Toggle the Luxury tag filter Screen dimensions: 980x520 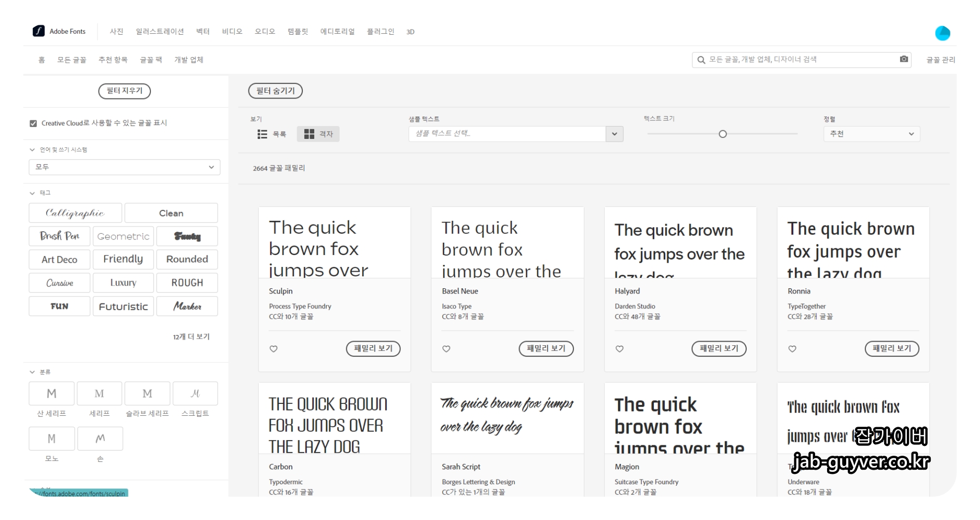123,283
